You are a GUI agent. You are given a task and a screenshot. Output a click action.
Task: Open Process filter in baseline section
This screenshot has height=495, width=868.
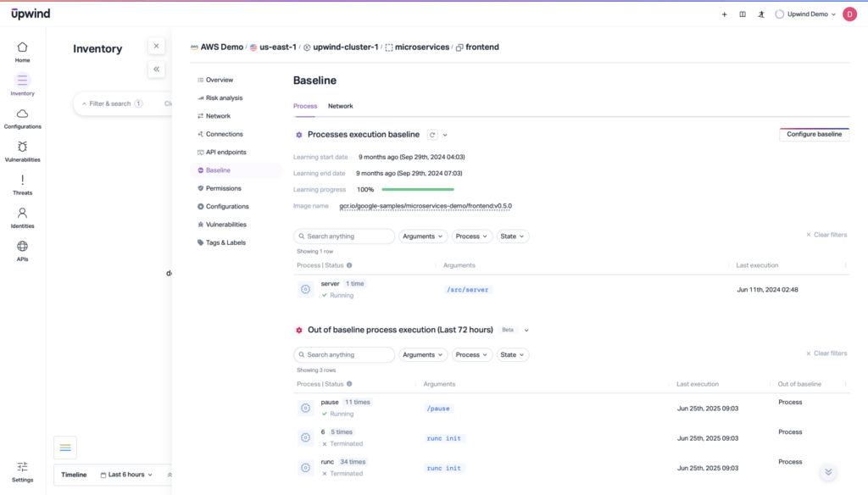pyautogui.click(x=471, y=236)
